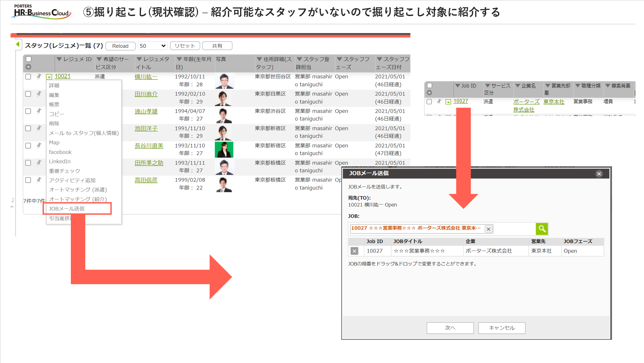The height and width of the screenshot is (363, 644).
Task: Click the green collapse arrow beside staff list
Action: (x=18, y=44)
